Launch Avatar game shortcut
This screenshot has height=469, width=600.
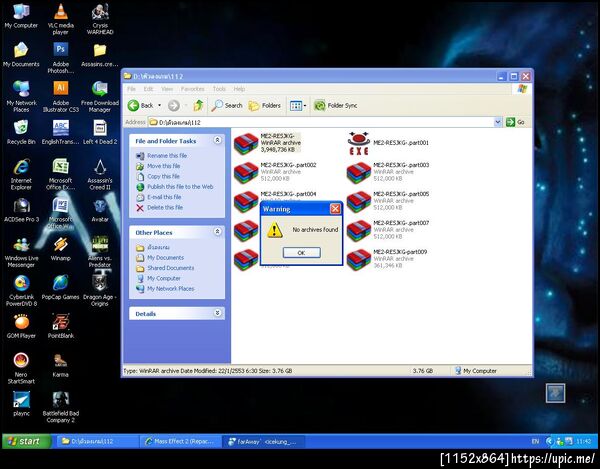(100, 210)
